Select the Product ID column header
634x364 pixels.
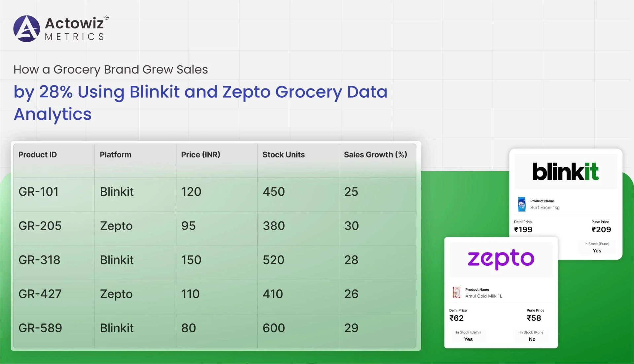(x=37, y=154)
